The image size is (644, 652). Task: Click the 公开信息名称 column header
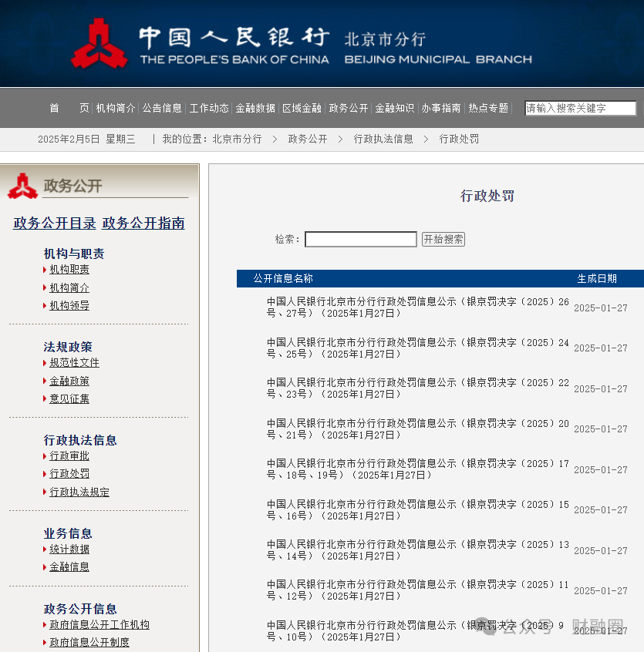[283, 278]
